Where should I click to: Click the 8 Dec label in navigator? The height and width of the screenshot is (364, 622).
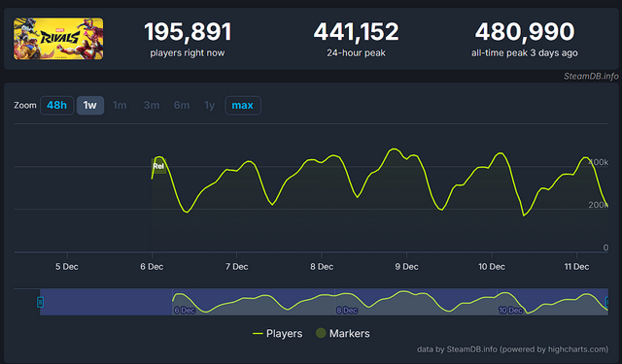(347, 311)
